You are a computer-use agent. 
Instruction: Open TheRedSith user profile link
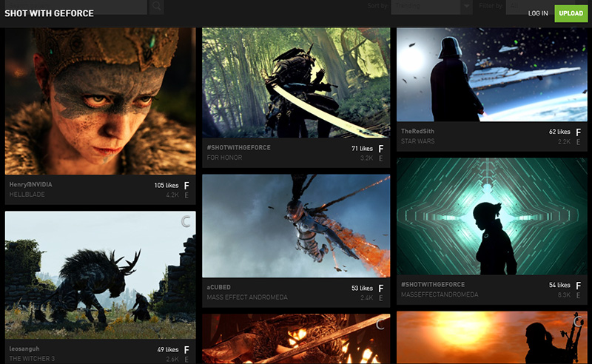417,132
